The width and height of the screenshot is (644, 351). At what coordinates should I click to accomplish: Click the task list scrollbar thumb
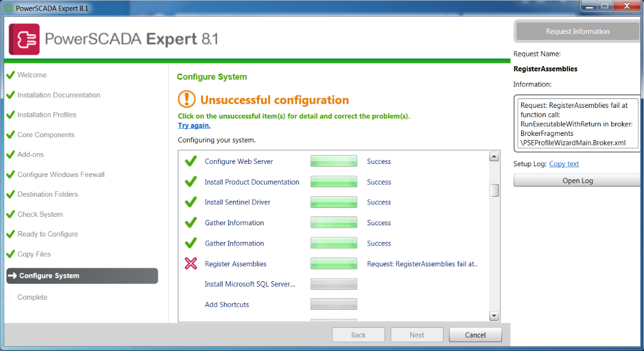(494, 190)
